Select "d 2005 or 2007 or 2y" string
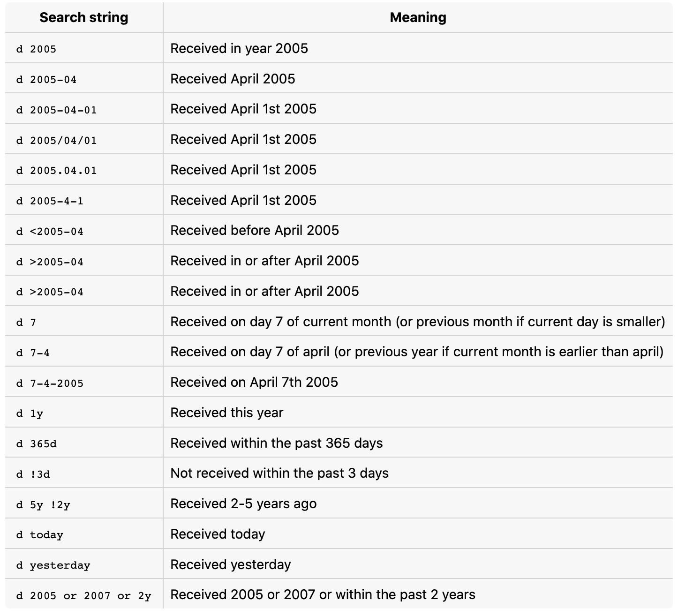Viewport: 678px width, 616px height. click(x=83, y=596)
